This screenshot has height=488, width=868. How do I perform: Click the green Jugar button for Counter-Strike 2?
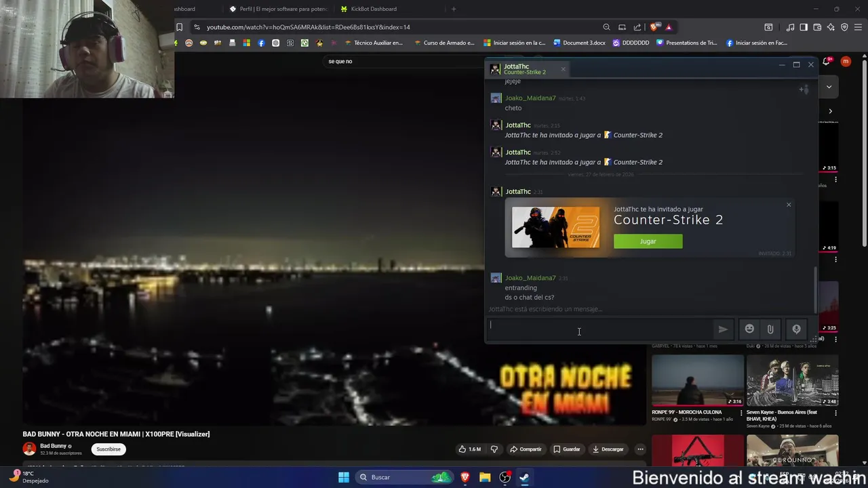648,241
